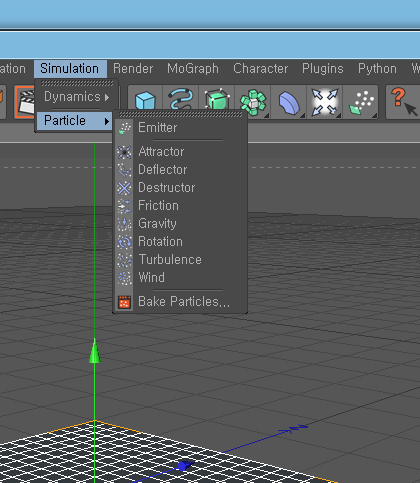Click the question-mark help cursor icon
The width and height of the screenshot is (420, 483).
pos(403,102)
